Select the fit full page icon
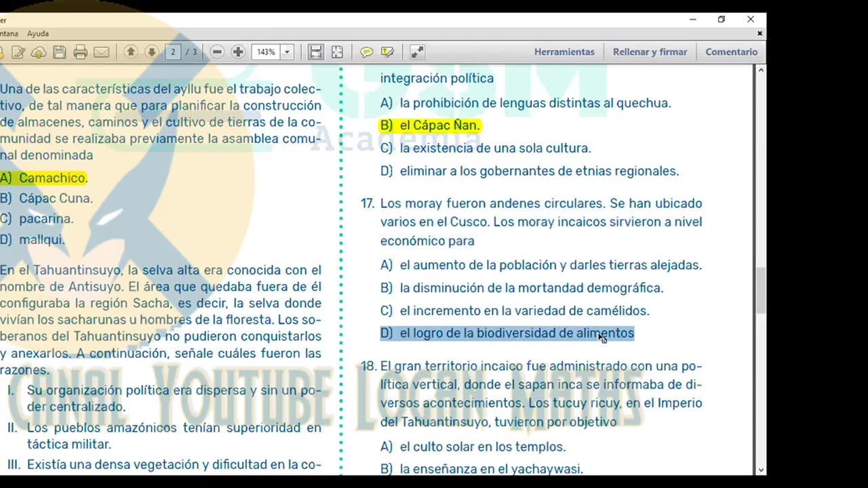The width and height of the screenshot is (868, 488). point(337,52)
